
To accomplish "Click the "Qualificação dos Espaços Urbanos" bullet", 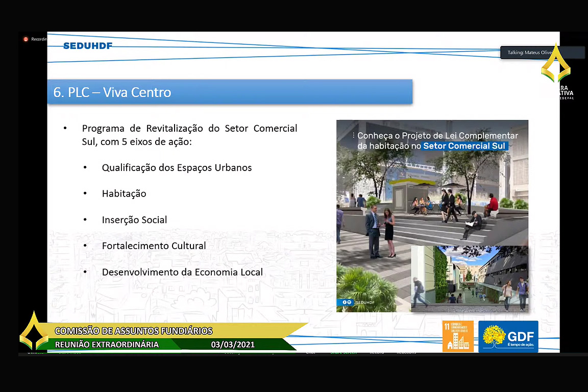I will pyautogui.click(x=177, y=168).
